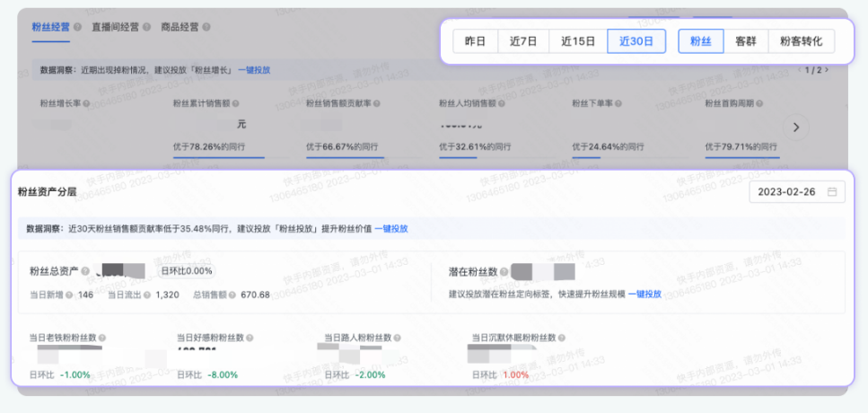Open the 直播间经营 tab

116,27
